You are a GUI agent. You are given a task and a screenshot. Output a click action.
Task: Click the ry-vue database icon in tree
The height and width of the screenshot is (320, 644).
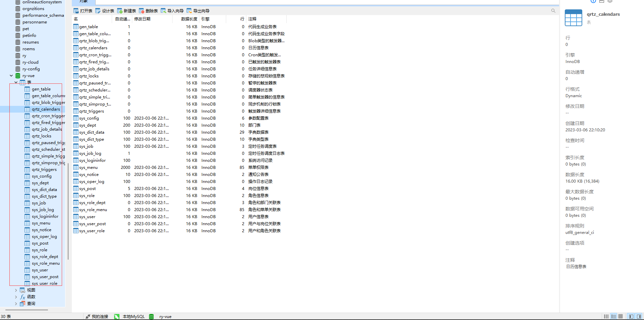[x=18, y=76]
